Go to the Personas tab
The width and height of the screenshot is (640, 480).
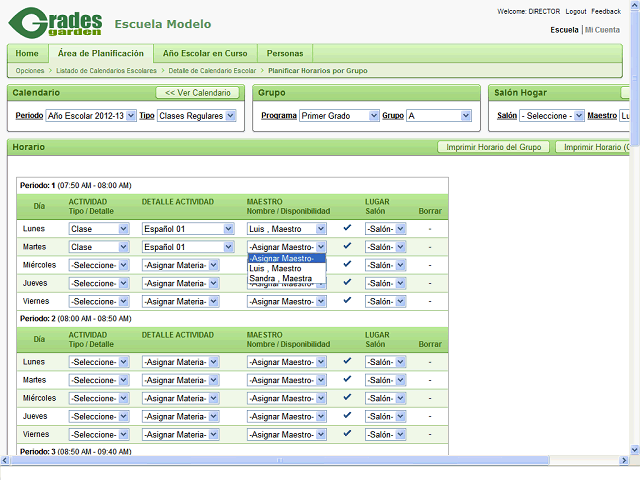[285, 53]
